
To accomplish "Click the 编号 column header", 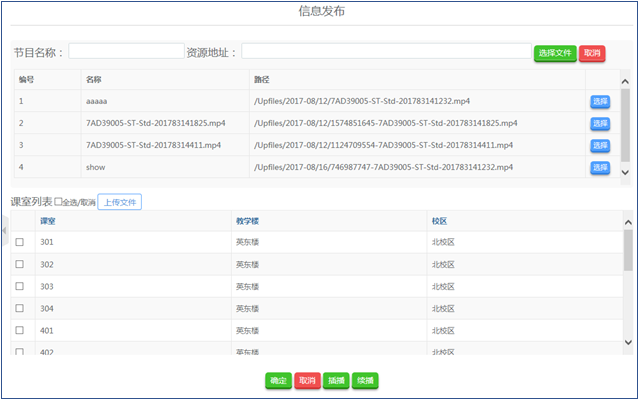I will [x=26, y=80].
